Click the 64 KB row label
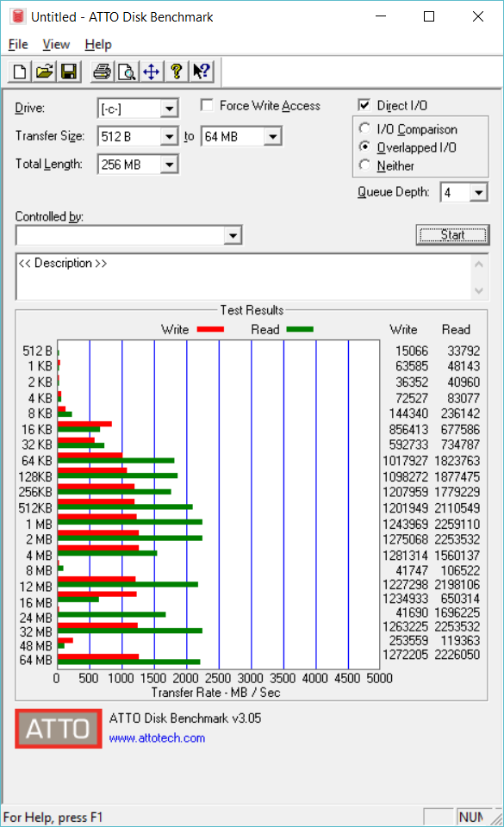504x827 pixels. click(37, 460)
